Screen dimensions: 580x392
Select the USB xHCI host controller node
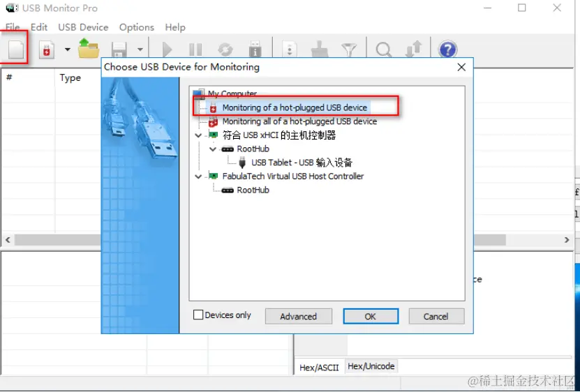tap(279, 135)
